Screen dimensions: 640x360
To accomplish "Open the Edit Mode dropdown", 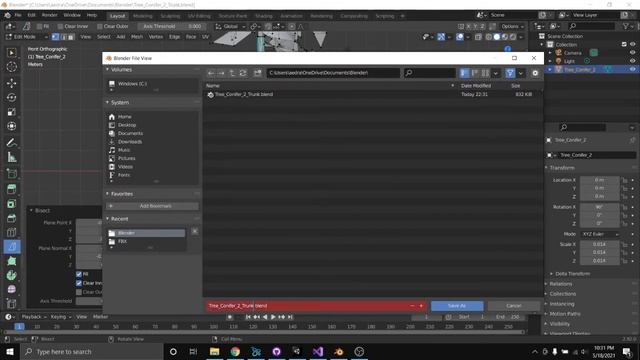I will pyautogui.click(x=27, y=37).
